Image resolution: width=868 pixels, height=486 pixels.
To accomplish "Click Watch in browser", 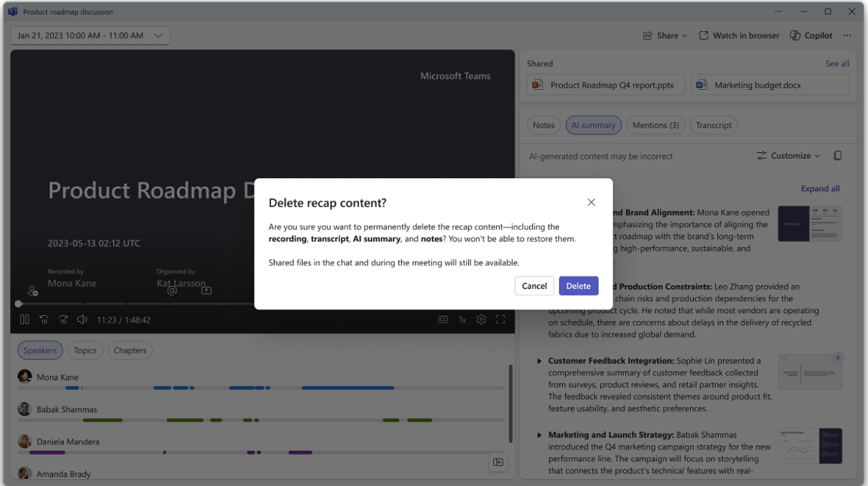I will click(x=739, y=35).
